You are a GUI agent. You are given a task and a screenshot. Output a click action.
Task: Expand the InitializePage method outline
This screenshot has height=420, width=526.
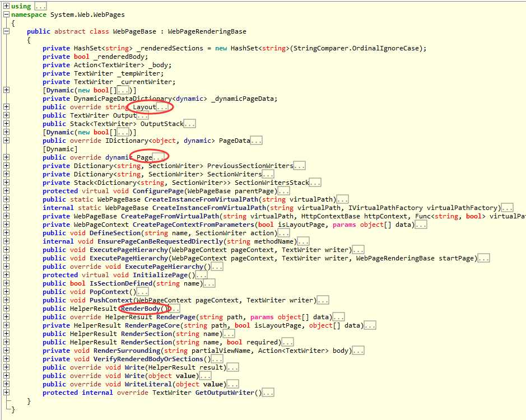pos(6,275)
